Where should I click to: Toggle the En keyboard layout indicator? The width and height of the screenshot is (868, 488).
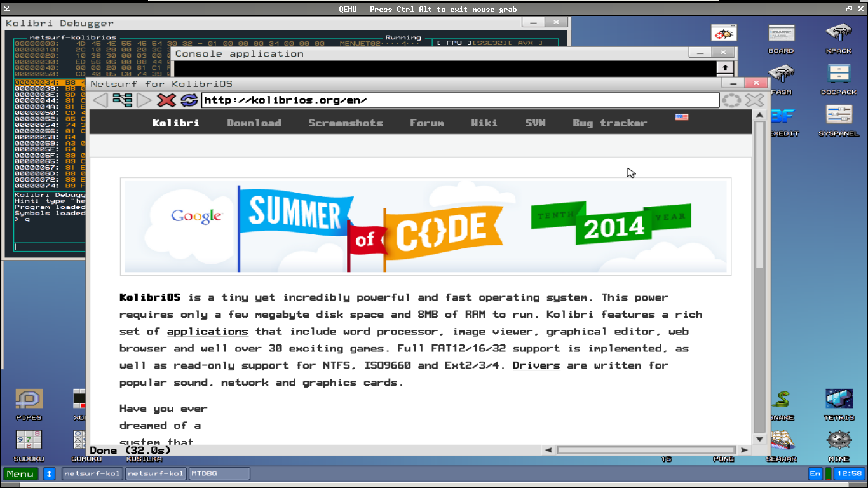point(815,473)
